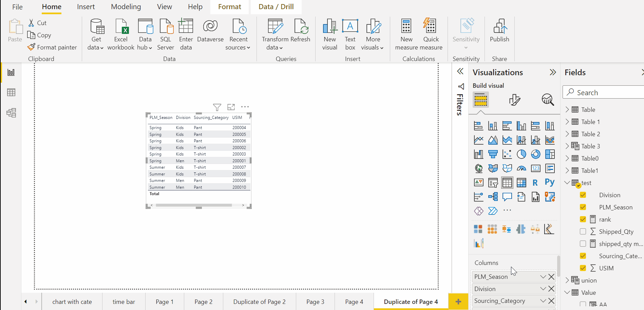Switch to the Data view icon
Image resolution: width=644 pixels, height=310 pixels.
(11, 92)
